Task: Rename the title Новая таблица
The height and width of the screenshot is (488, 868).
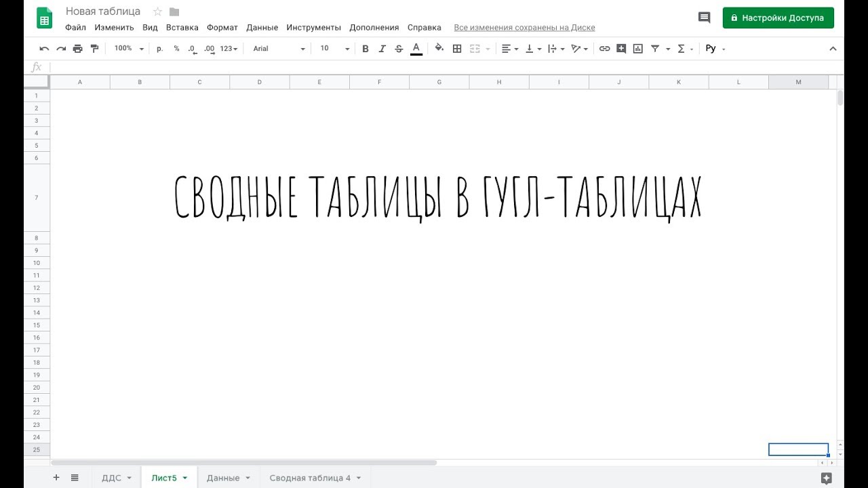Action: point(103,12)
